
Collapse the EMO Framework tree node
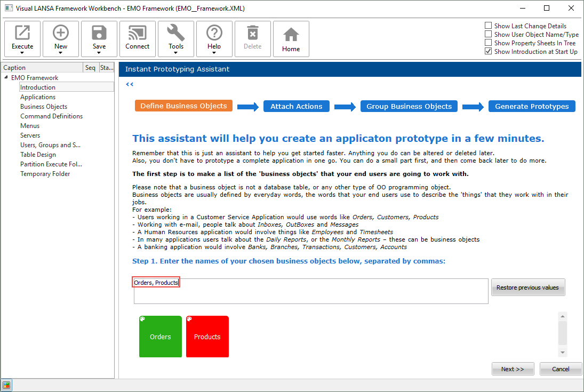click(x=6, y=77)
